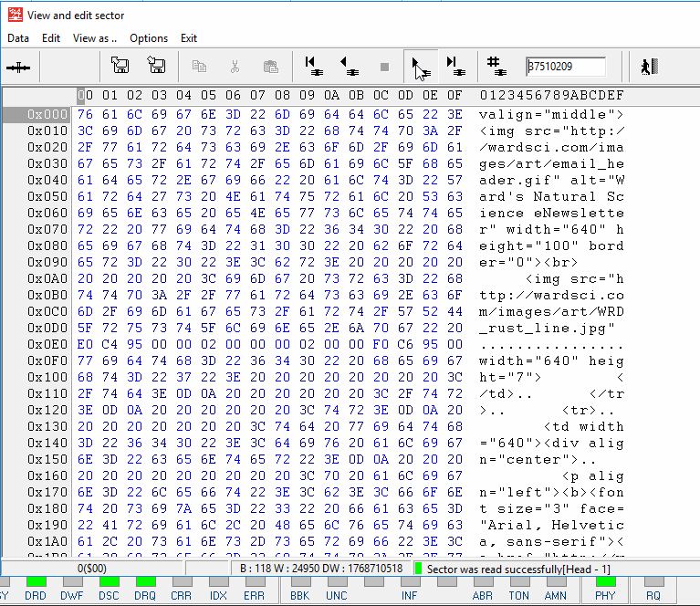Focus the sector number field 37510209
700x606 pixels.
566,67
